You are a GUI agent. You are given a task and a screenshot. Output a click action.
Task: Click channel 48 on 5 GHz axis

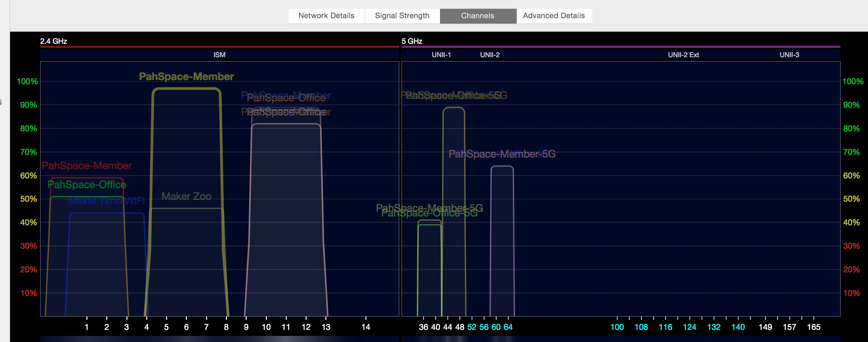click(460, 327)
